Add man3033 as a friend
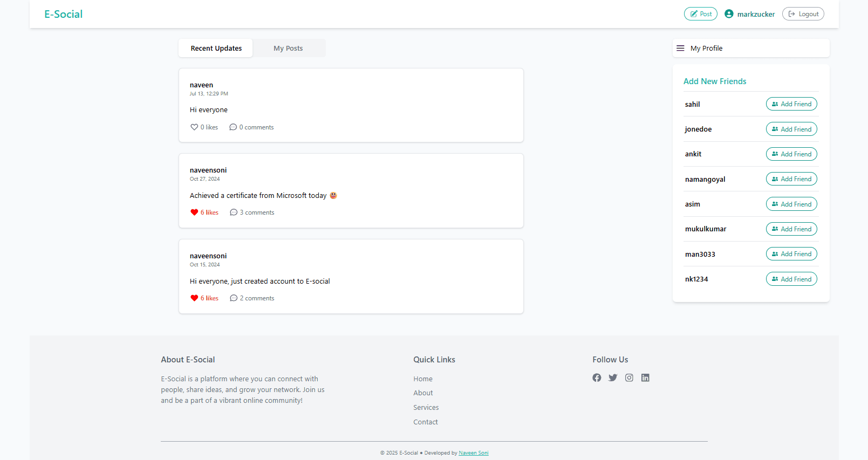The height and width of the screenshot is (460, 868). click(791, 254)
